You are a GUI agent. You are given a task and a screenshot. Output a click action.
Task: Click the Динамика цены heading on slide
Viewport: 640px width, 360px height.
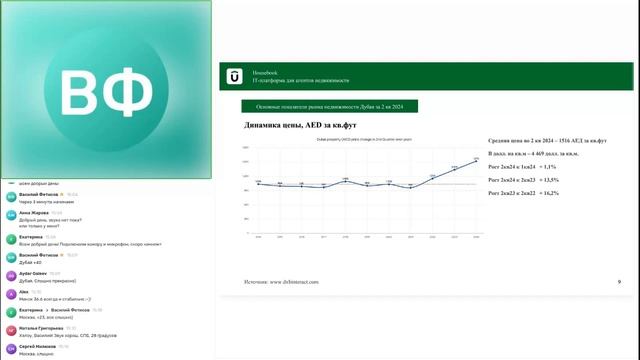(x=300, y=125)
